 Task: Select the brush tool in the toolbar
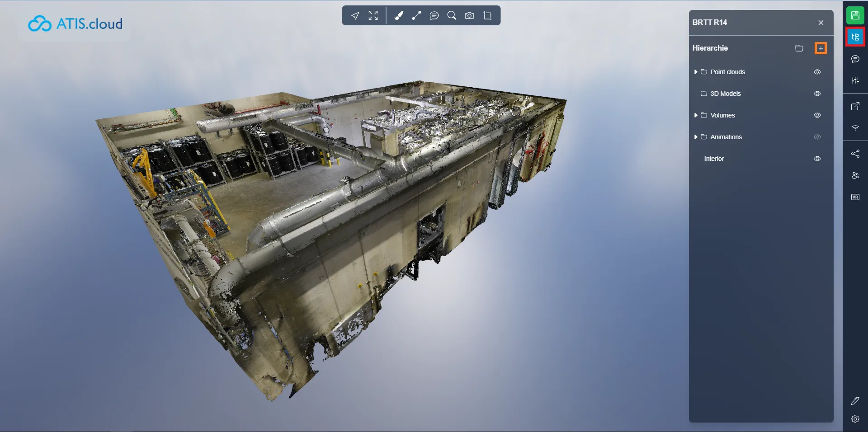[x=399, y=16]
